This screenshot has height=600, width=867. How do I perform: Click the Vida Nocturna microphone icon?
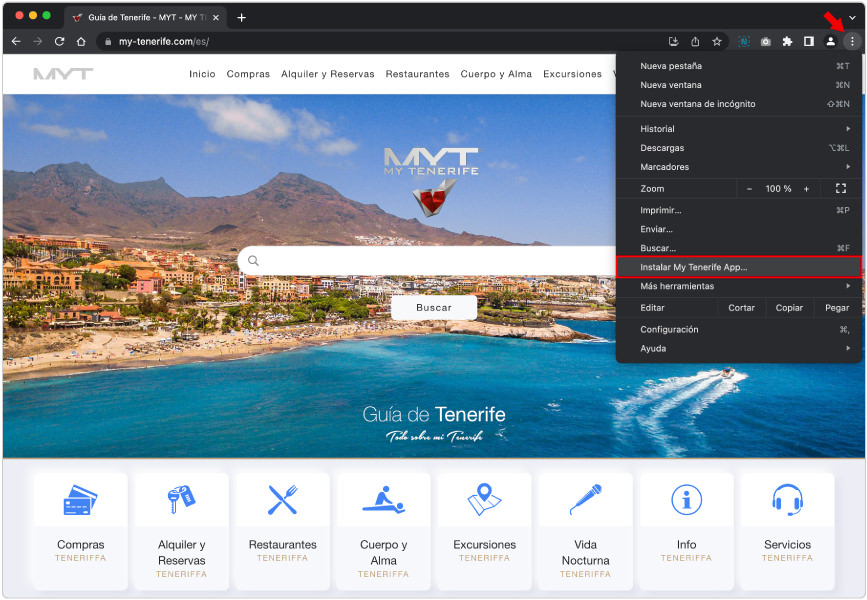click(585, 499)
